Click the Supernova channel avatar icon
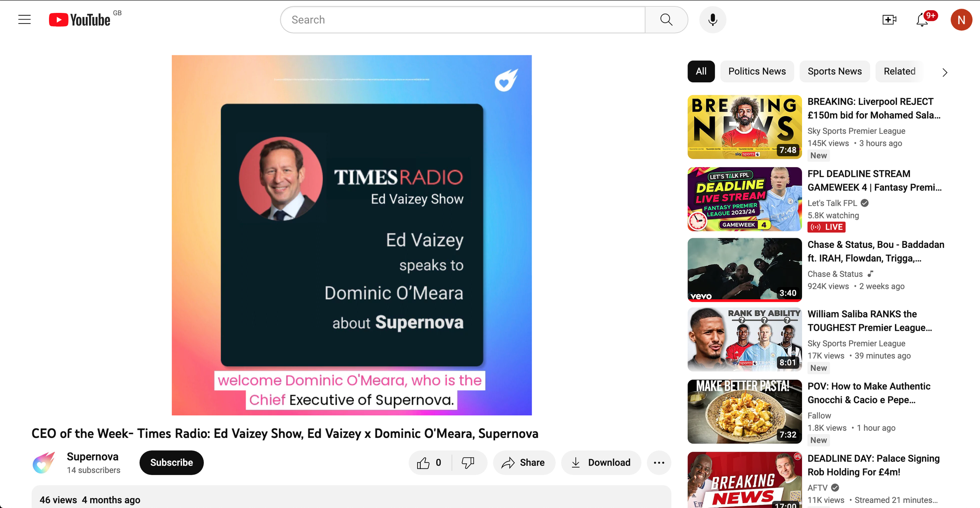 (x=44, y=462)
